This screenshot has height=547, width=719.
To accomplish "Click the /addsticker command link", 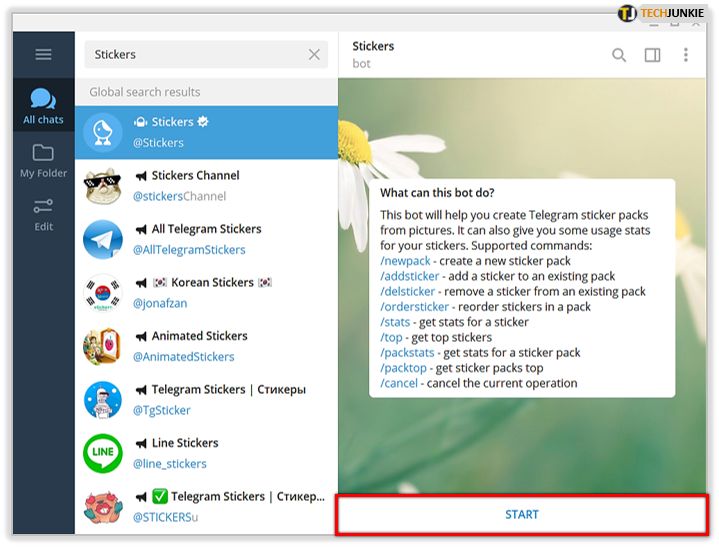I will [410, 276].
